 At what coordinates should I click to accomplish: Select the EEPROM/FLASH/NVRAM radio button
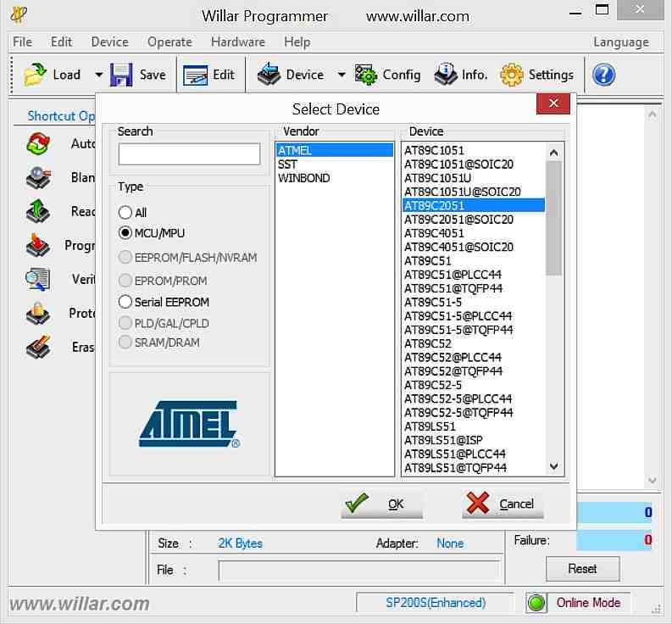(125, 258)
